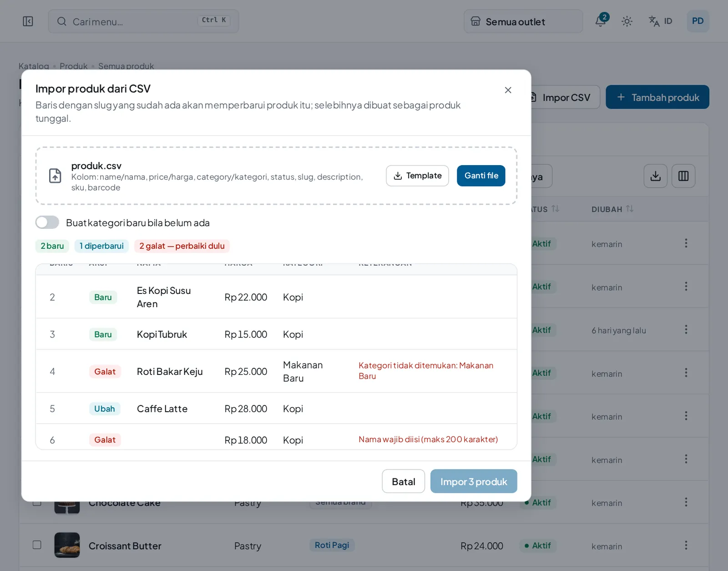Select the Roti Bakar Keju row name
The image size is (728, 571).
point(170,372)
